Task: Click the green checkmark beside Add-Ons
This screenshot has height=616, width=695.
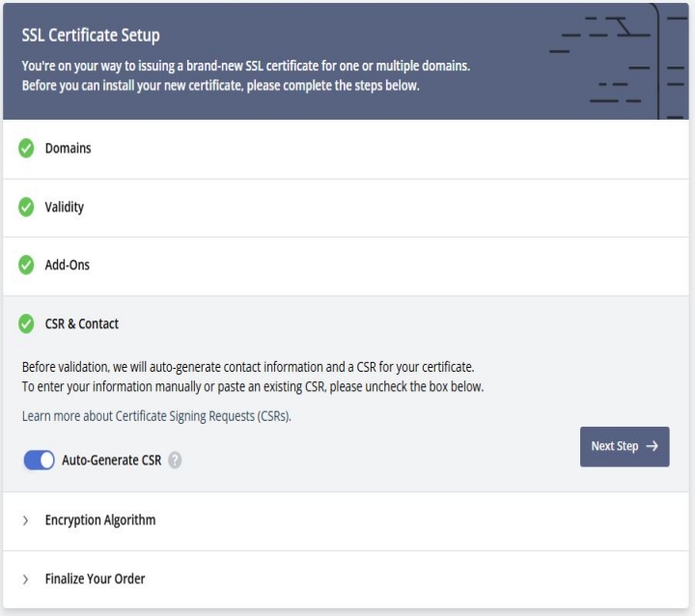Action: (26, 265)
